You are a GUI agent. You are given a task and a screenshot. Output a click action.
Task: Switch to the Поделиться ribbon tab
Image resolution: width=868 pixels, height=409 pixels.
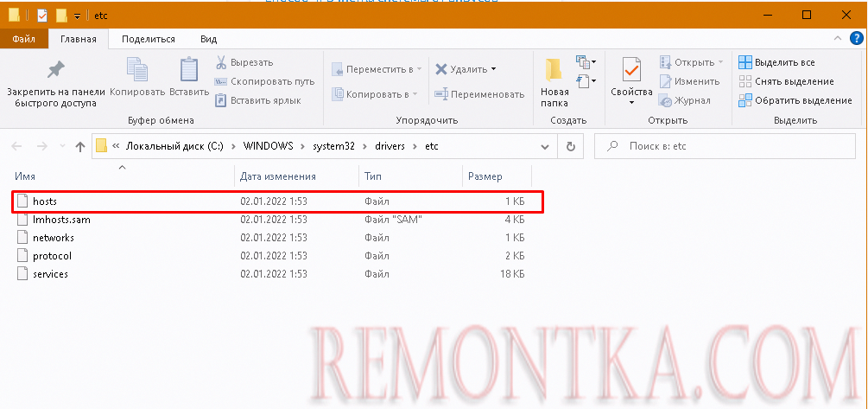click(x=149, y=40)
